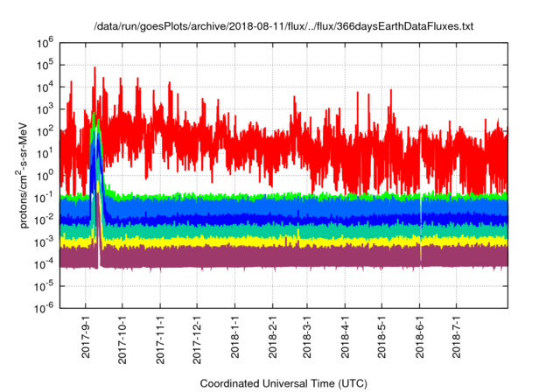Click the tallest red flux peak in September 2017
The height and width of the screenshot is (392, 560).
(x=94, y=77)
